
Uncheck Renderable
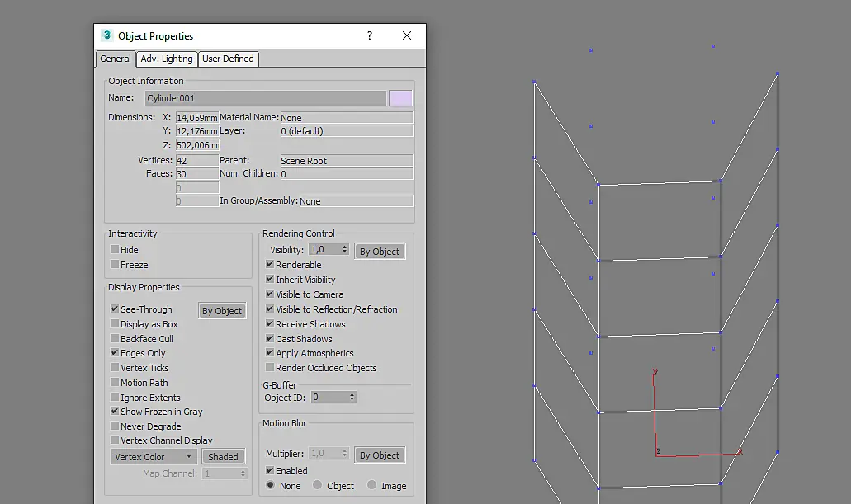[270, 264]
